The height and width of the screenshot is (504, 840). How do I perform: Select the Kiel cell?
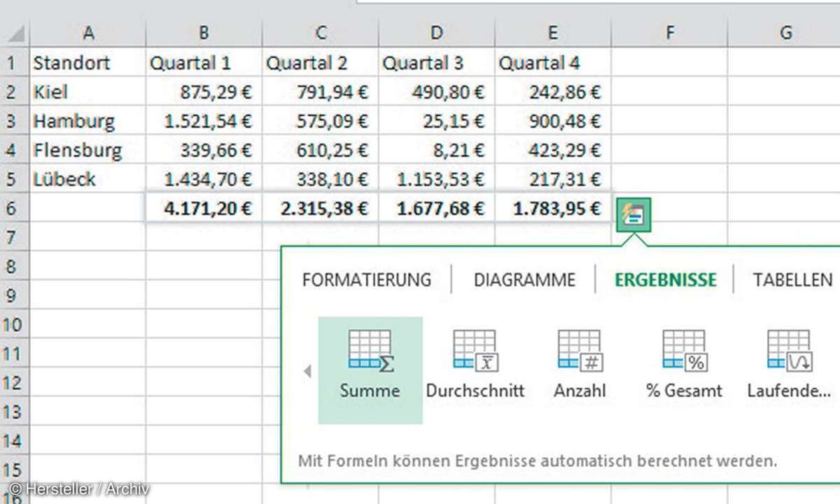coord(87,92)
